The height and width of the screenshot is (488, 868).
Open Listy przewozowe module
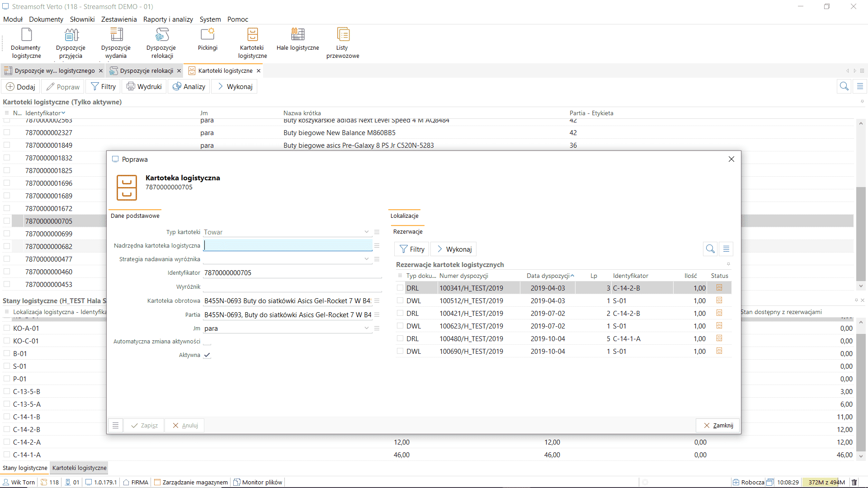[343, 43]
